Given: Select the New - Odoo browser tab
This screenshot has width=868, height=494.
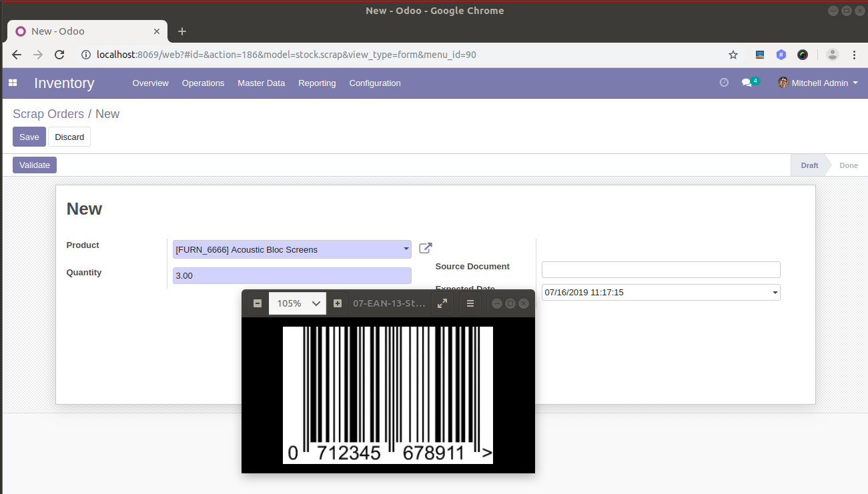Looking at the screenshot, I should coord(88,31).
